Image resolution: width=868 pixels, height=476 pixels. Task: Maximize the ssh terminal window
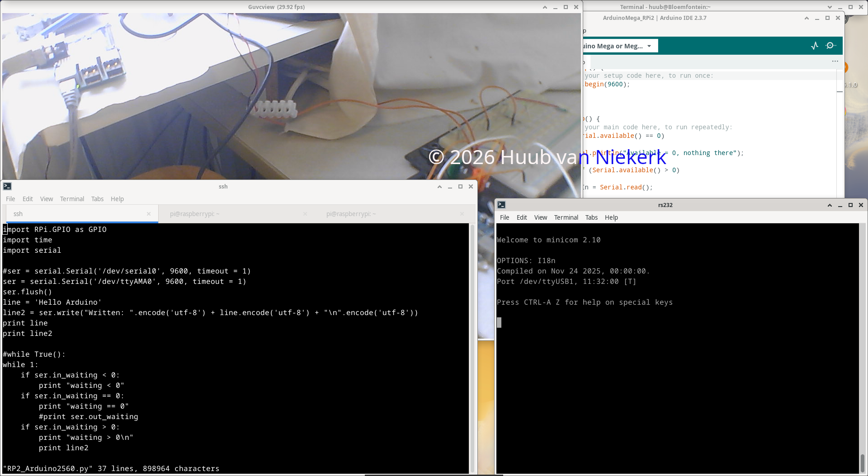click(x=460, y=187)
